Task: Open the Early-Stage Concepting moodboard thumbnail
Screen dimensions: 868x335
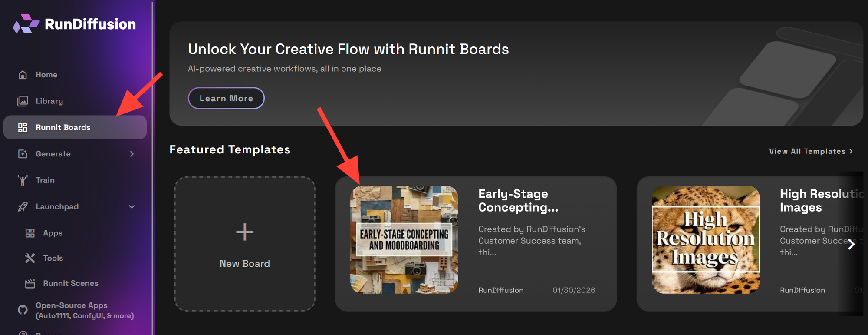Action: point(404,239)
